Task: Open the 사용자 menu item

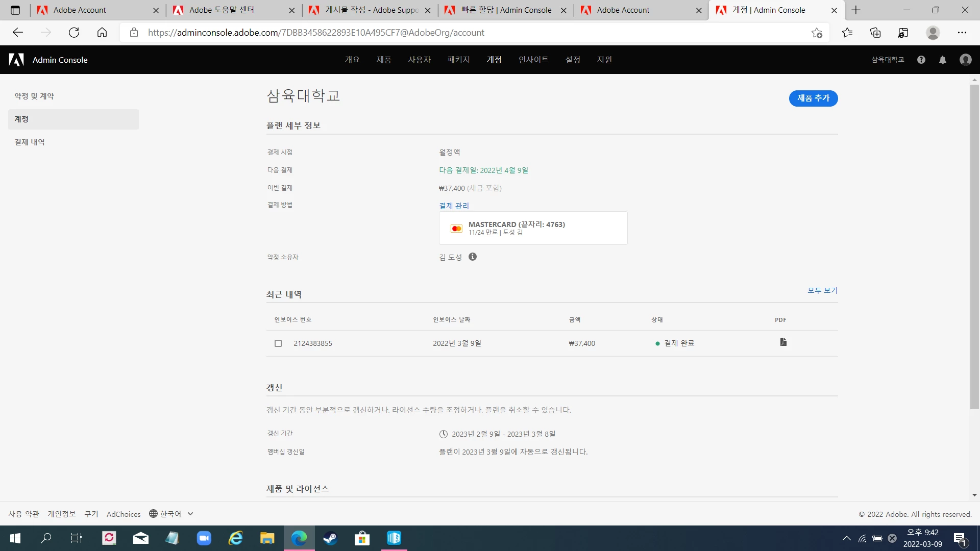Action: pos(419,60)
